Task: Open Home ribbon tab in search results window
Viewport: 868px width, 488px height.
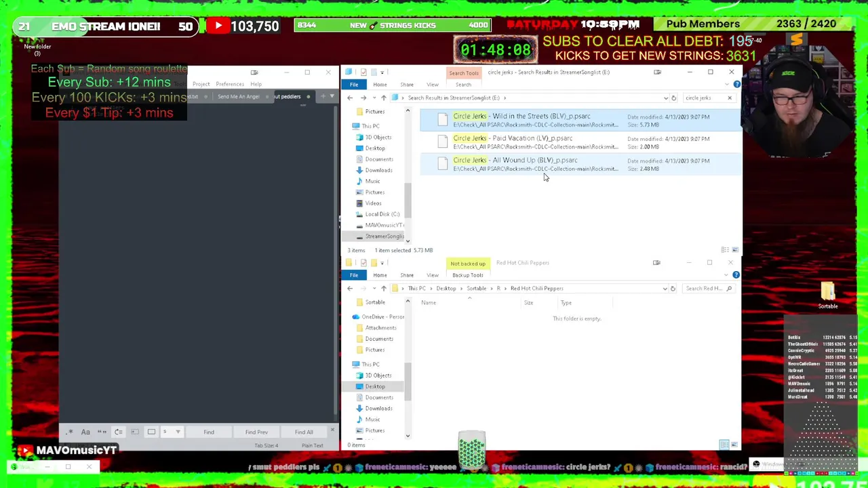Action: (380, 85)
